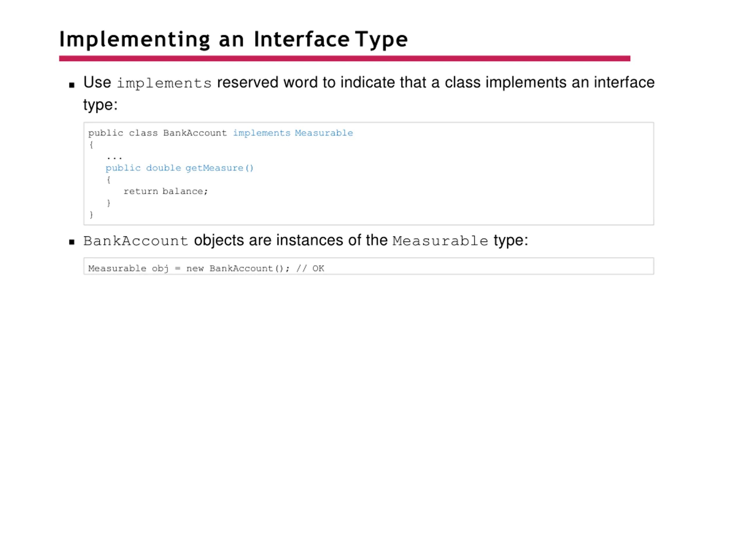Click the phrase "objects are instances of the"
The width and height of the screenshot is (747, 560).
(x=291, y=240)
